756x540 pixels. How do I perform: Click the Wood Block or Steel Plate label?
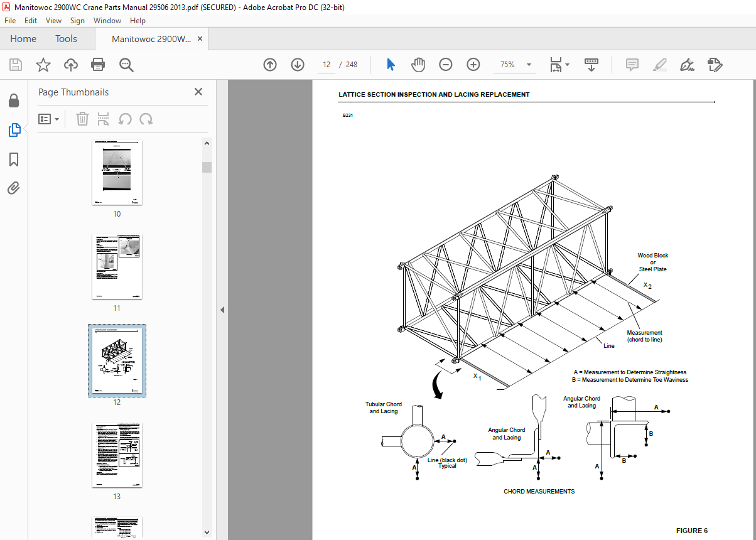tap(652, 262)
